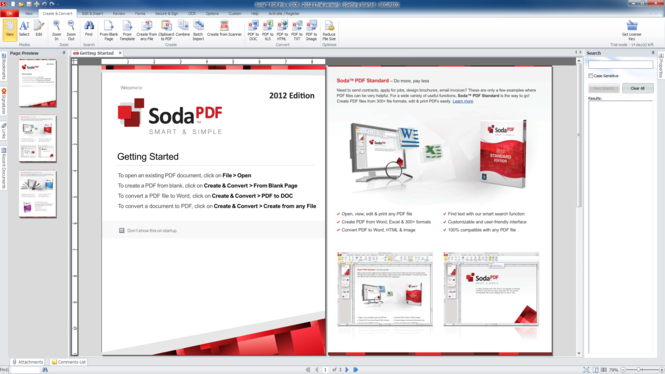Convert using PDF to Image
The height and width of the screenshot is (374, 665).
pyautogui.click(x=311, y=30)
